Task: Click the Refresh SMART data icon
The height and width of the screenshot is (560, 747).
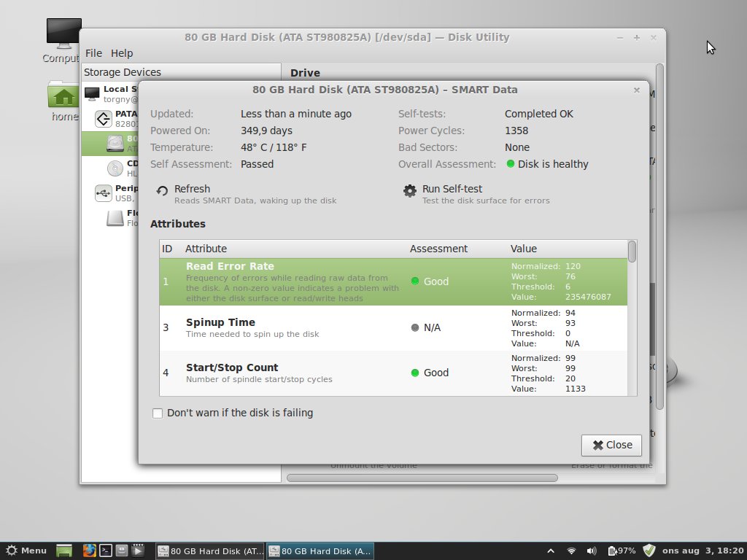Action: (x=162, y=191)
